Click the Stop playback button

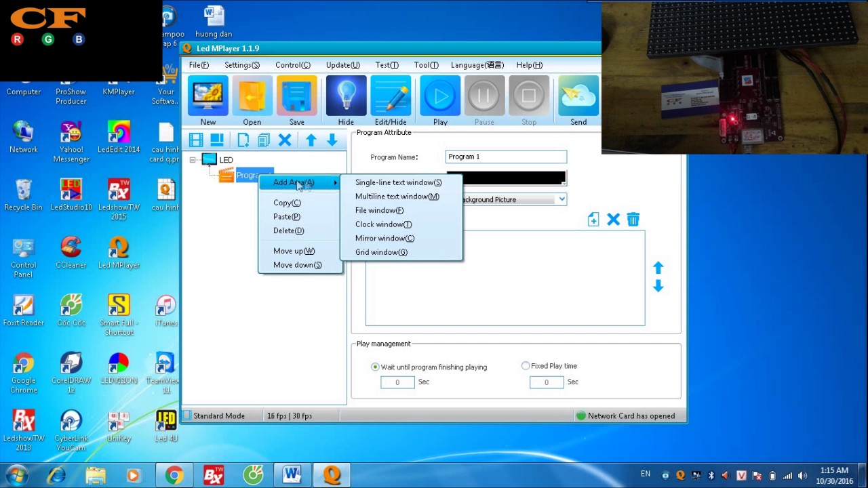coord(529,96)
